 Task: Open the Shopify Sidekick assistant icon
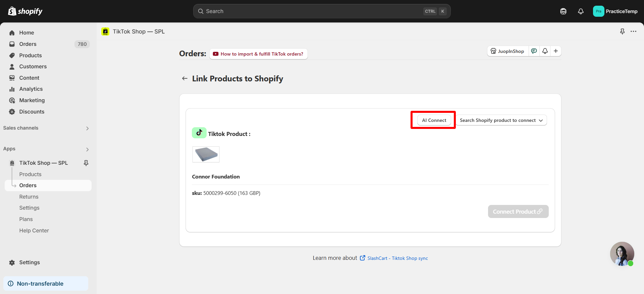coord(563,11)
